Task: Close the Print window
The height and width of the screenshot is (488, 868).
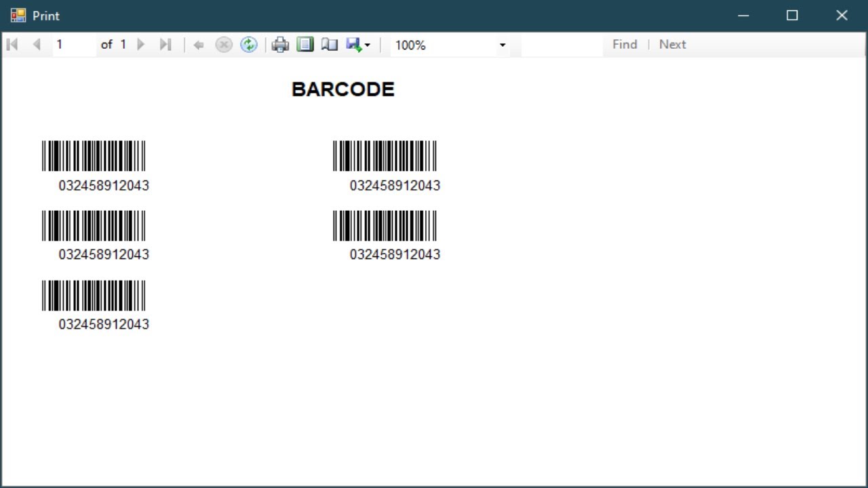Action: [x=842, y=15]
